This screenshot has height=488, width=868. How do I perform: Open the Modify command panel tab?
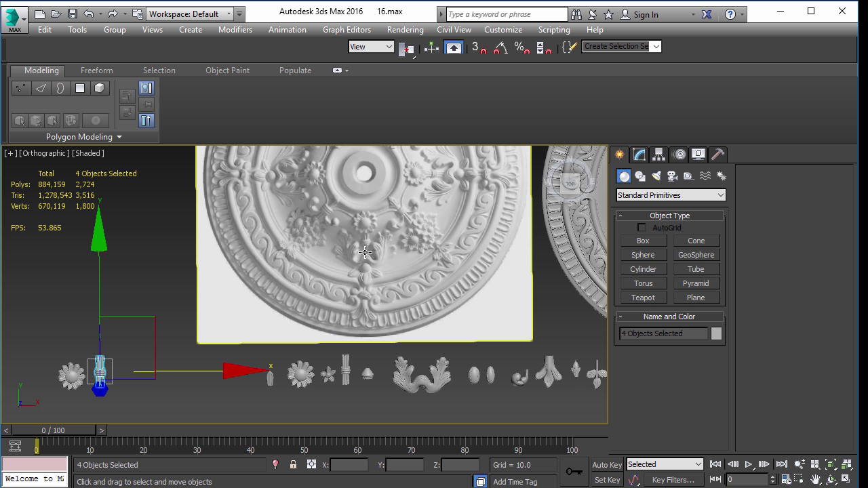tap(639, 155)
